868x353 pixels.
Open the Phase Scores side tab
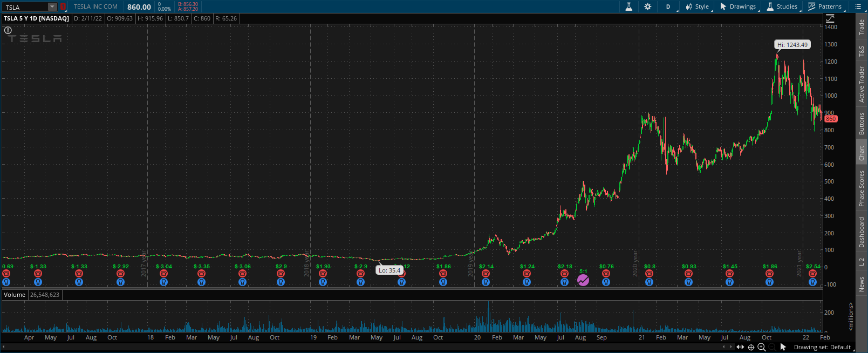click(x=862, y=188)
